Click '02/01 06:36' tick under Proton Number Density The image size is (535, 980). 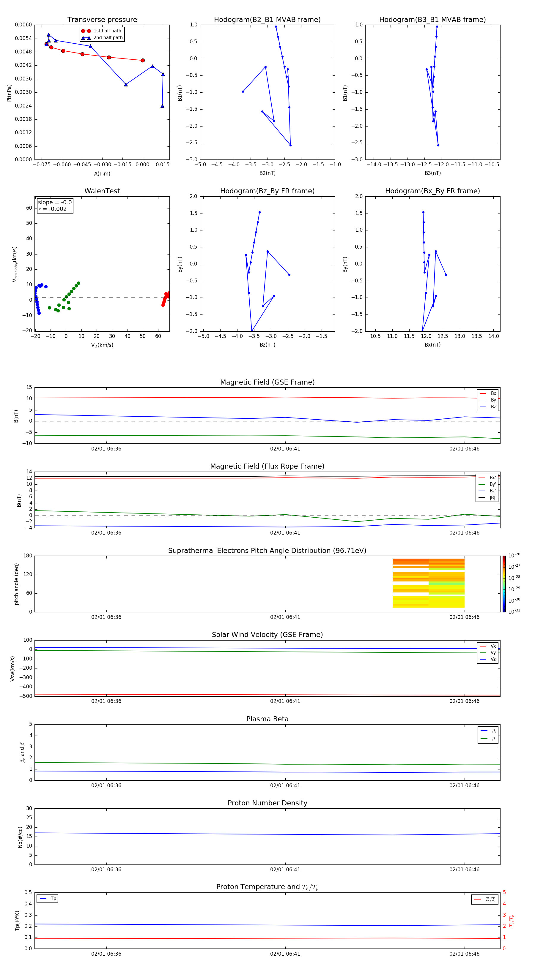pos(106,870)
